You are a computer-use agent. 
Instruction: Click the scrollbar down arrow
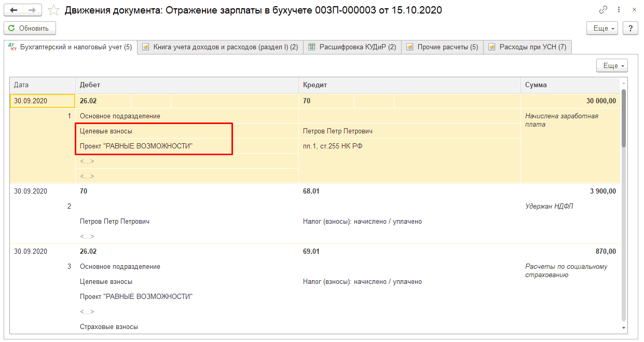pyautogui.click(x=624, y=328)
